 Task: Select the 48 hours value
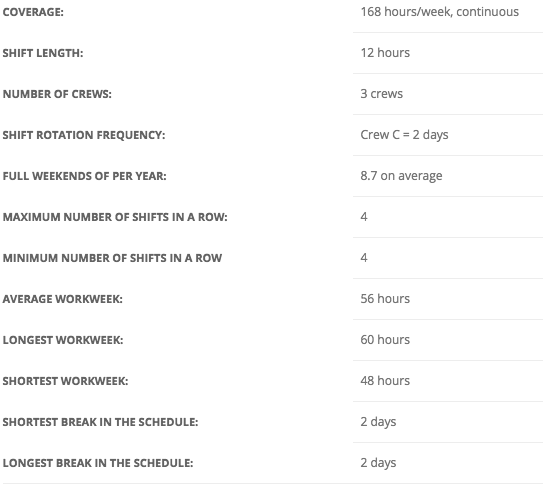385,381
